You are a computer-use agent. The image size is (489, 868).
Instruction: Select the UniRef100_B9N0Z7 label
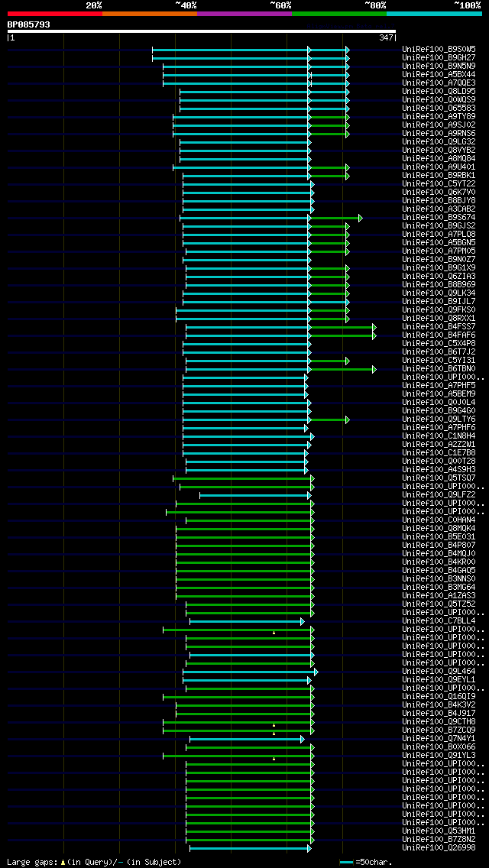coord(439,259)
